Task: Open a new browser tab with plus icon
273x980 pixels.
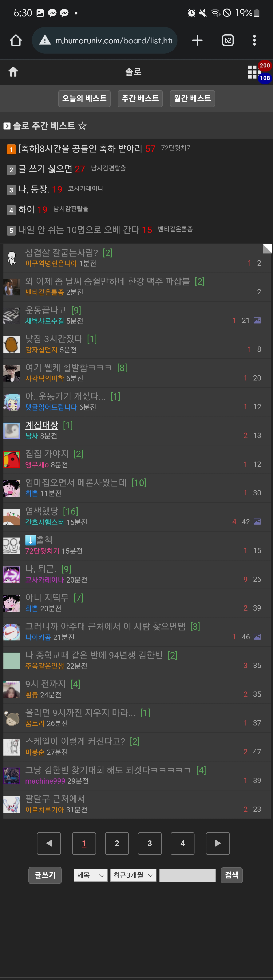Action: click(197, 40)
